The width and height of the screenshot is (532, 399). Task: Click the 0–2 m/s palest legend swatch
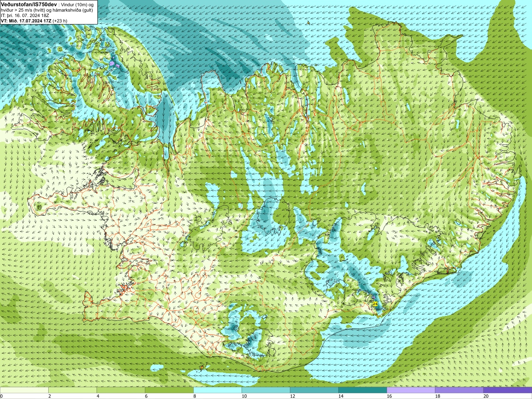pos(24,390)
